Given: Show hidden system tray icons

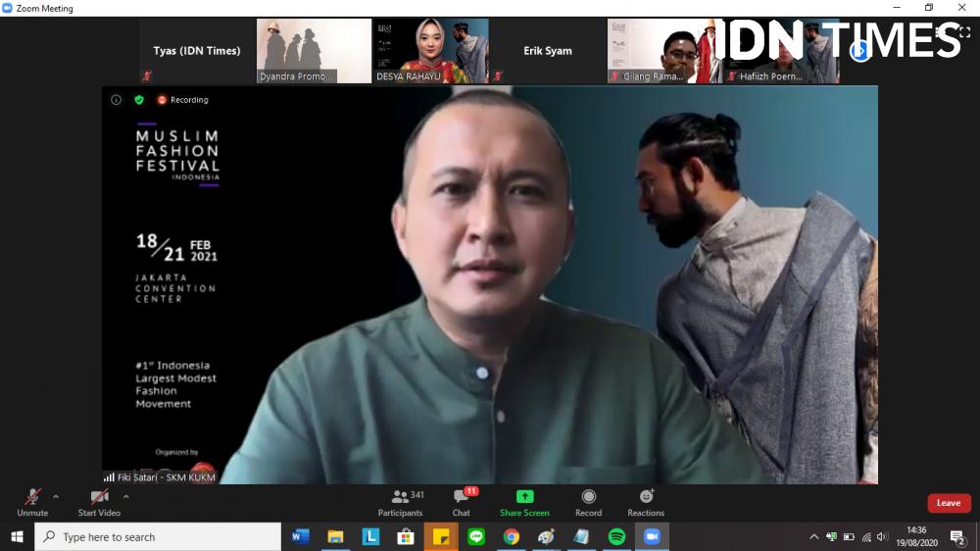Looking at the screenshot, I should (813, 536).
